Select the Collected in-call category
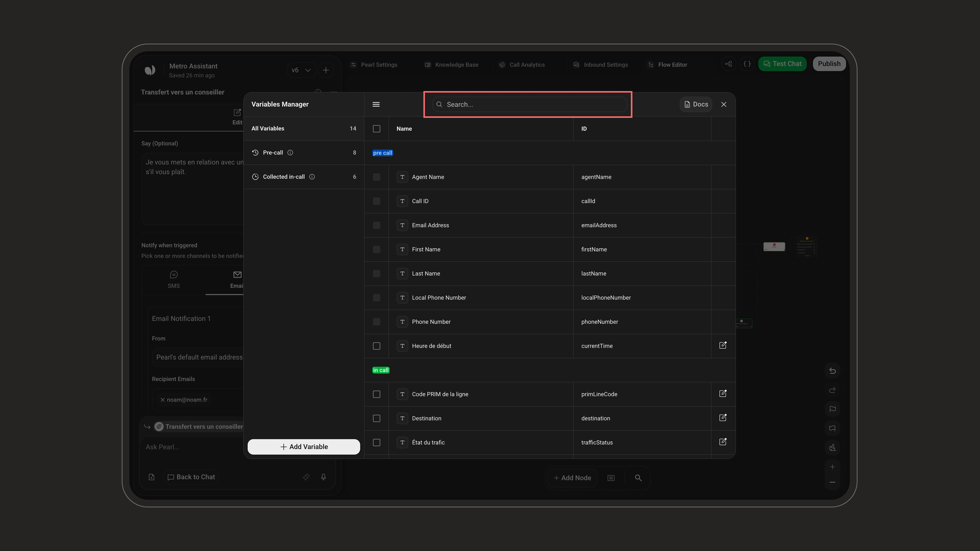980x551 pixels. 304,177
